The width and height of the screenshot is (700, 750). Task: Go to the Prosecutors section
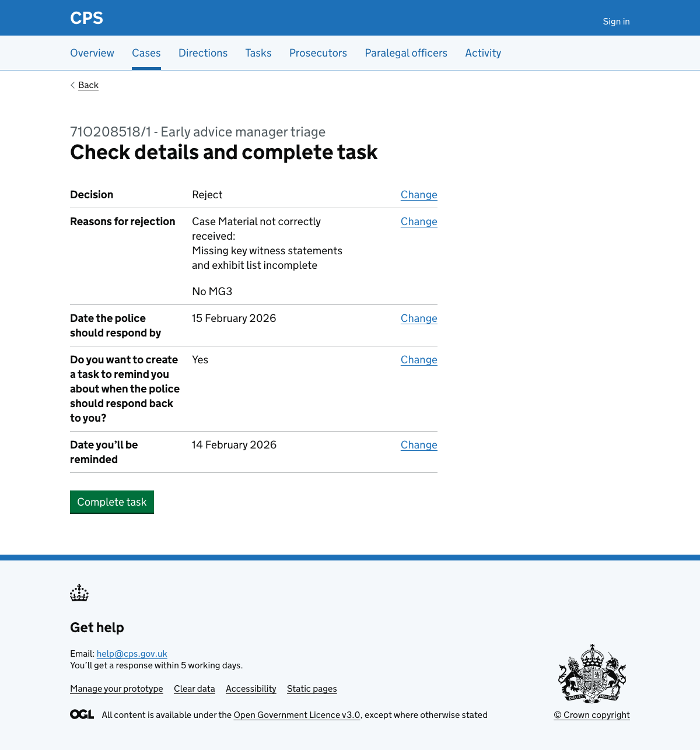318,52
